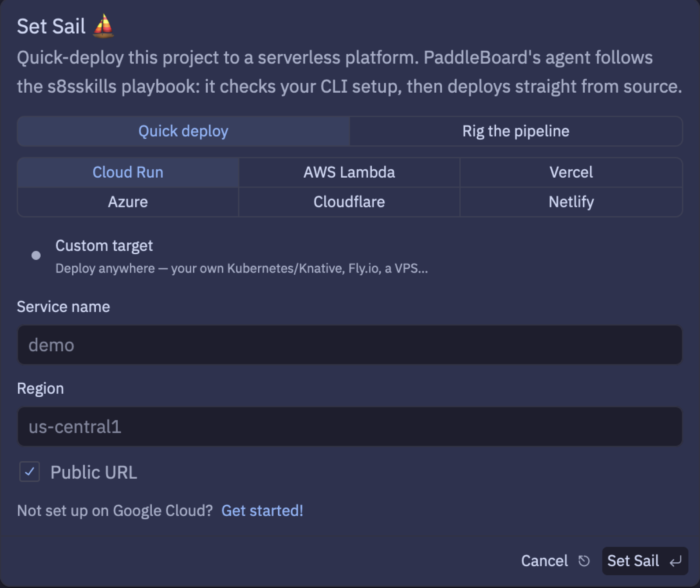Choose Cloudflare as deploy target

point(349,202)
